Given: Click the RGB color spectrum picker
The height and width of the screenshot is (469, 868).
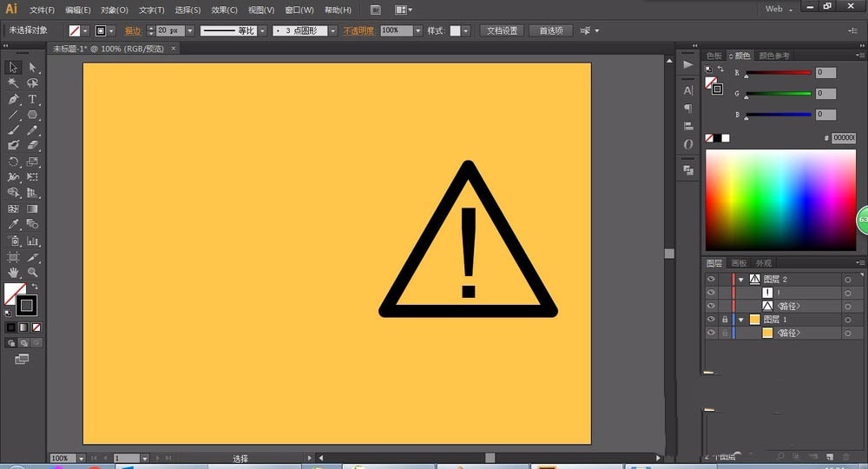Looking at the screenshot, I should pyautogui.click(x=779, y=200).
